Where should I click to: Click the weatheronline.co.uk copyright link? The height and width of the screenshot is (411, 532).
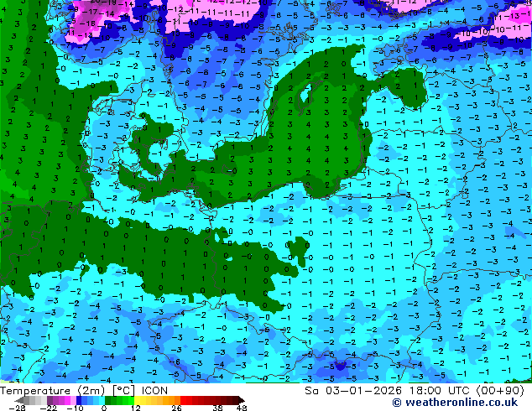(455, 403)
